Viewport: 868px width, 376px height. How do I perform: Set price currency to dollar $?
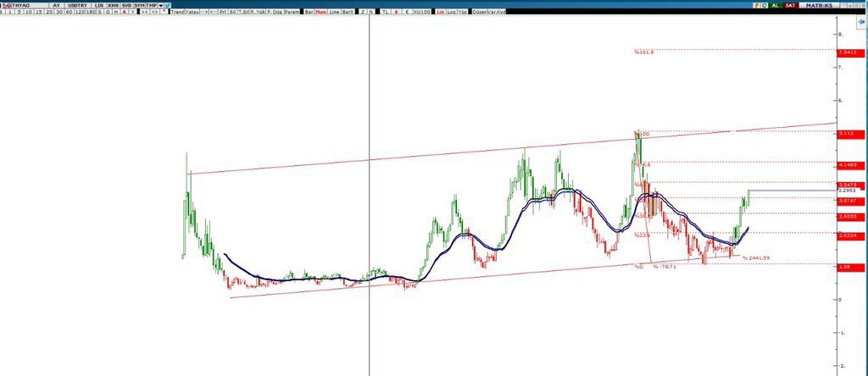coord(397,12)
